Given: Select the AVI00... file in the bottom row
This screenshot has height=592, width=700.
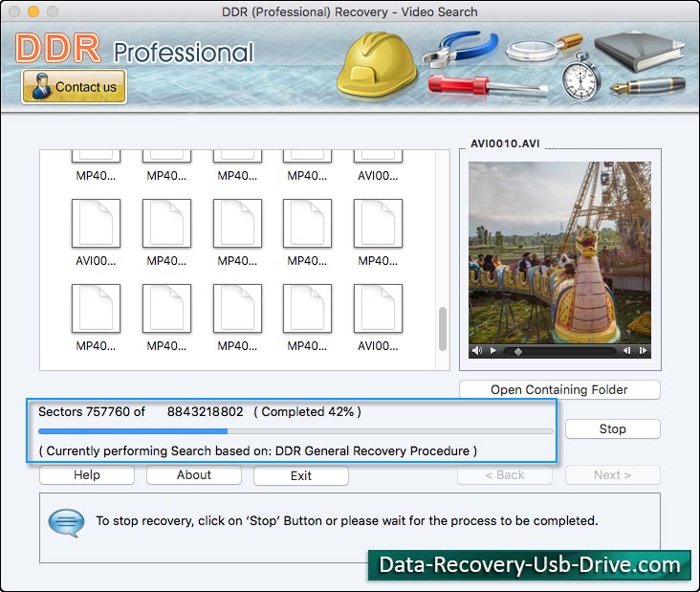Looking at the screenshot, I should pos(378,318).
